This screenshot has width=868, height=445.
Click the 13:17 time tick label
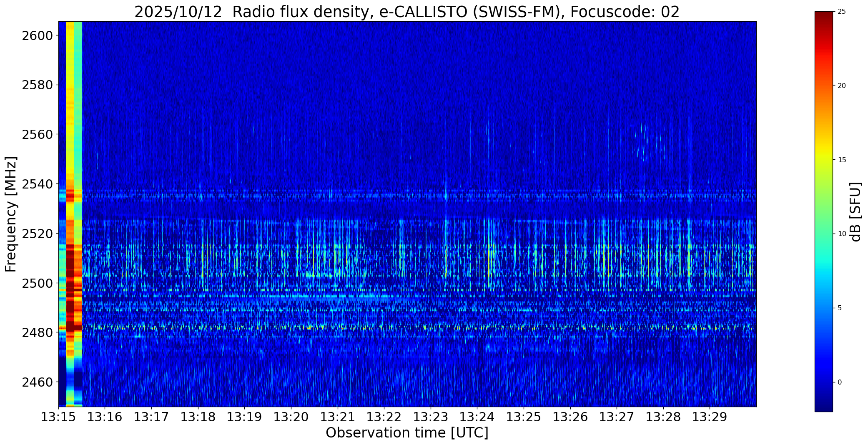click(152, 417)
